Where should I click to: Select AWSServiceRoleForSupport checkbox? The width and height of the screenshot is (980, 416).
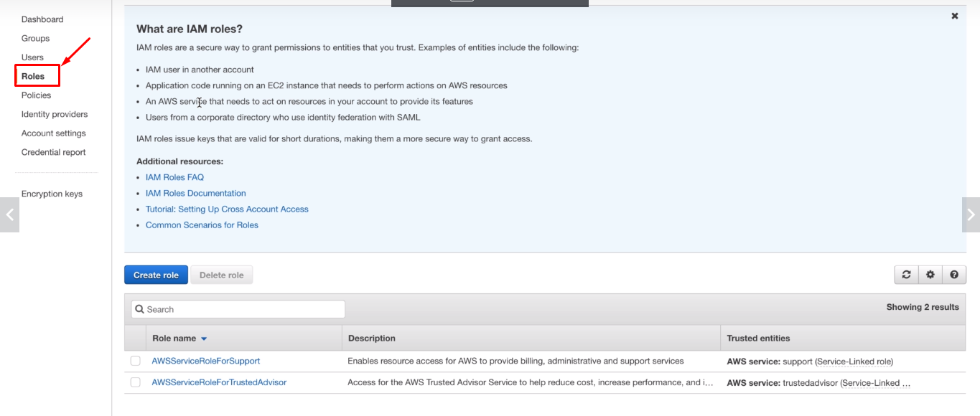point(135,361)
